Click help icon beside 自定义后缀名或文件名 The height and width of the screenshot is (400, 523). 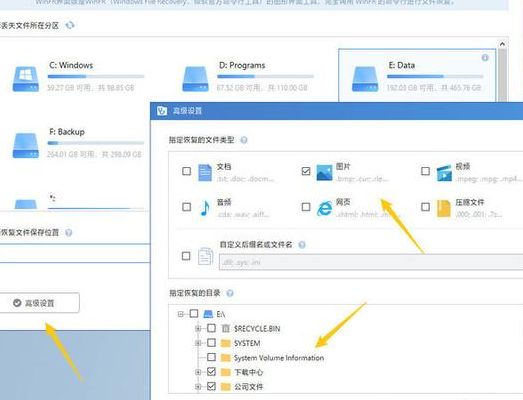tap(302, 245)
